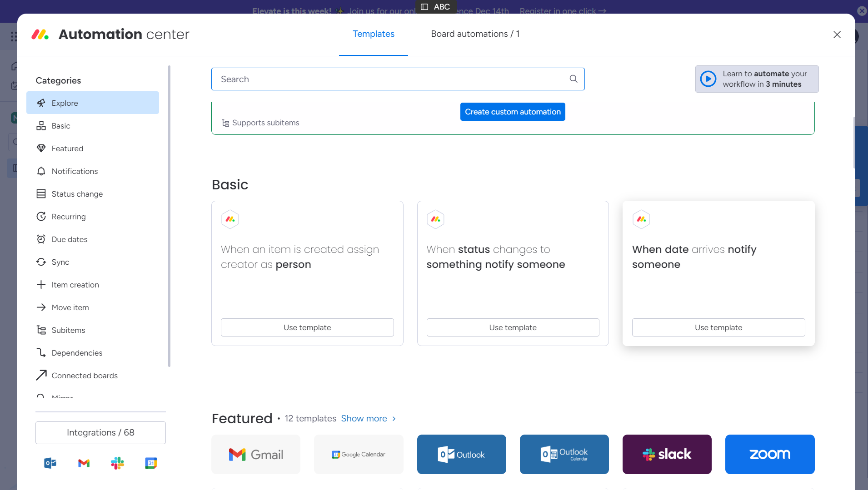Screen dimensions: 868x490
Task: Use the When date arrives template
Action: 718,327
